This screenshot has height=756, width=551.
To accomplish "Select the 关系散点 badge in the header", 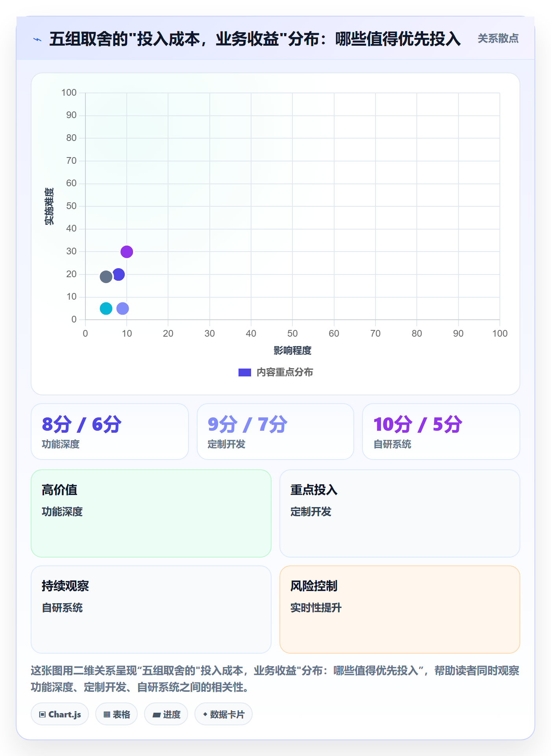I will coord(498,39).
